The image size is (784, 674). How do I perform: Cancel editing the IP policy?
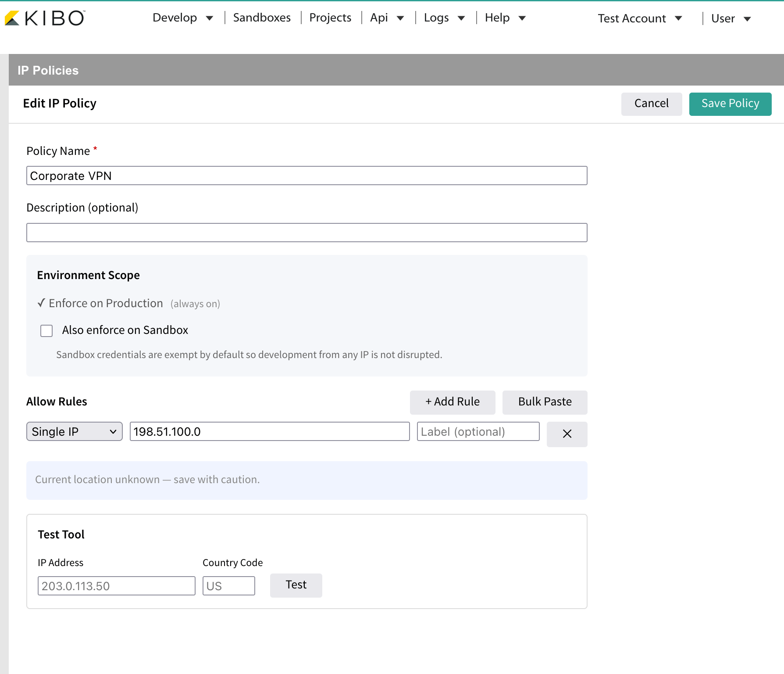point(652,104)
